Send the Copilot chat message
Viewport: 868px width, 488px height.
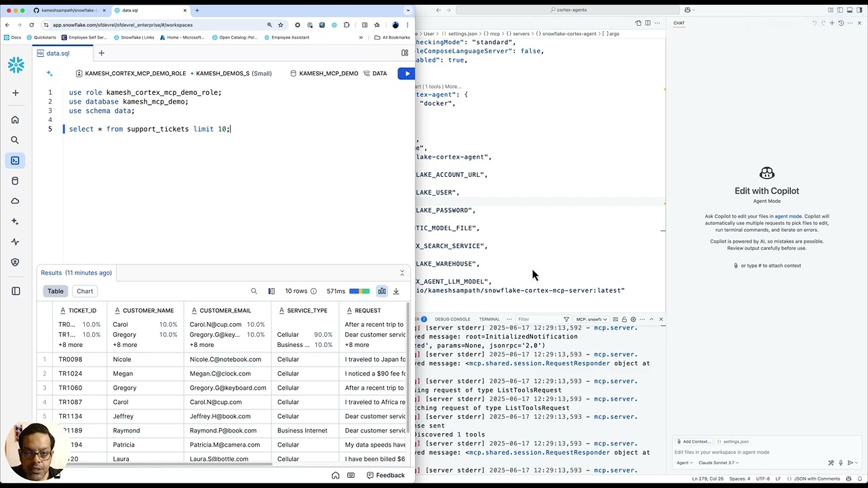[x=850, y=463]
